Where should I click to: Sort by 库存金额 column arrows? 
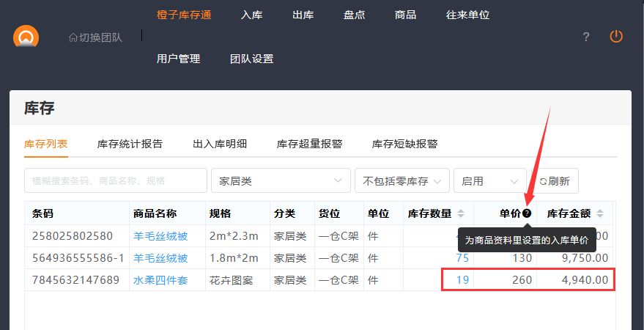point(600,213)
